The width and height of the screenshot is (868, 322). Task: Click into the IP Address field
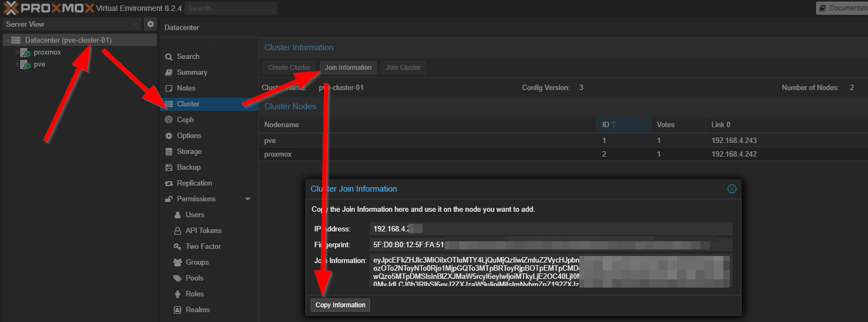[x=551, y=229]
